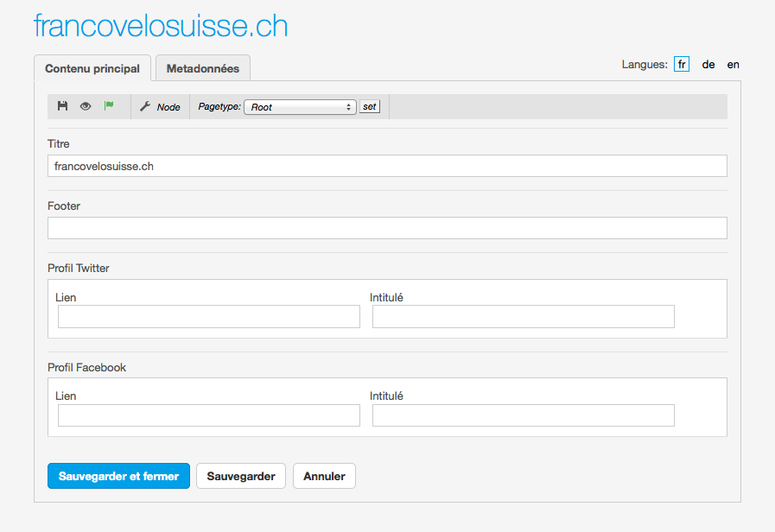Screen dimensions: 775x532
Task: Focus the Footer text field
Action: tap(387, 228)
